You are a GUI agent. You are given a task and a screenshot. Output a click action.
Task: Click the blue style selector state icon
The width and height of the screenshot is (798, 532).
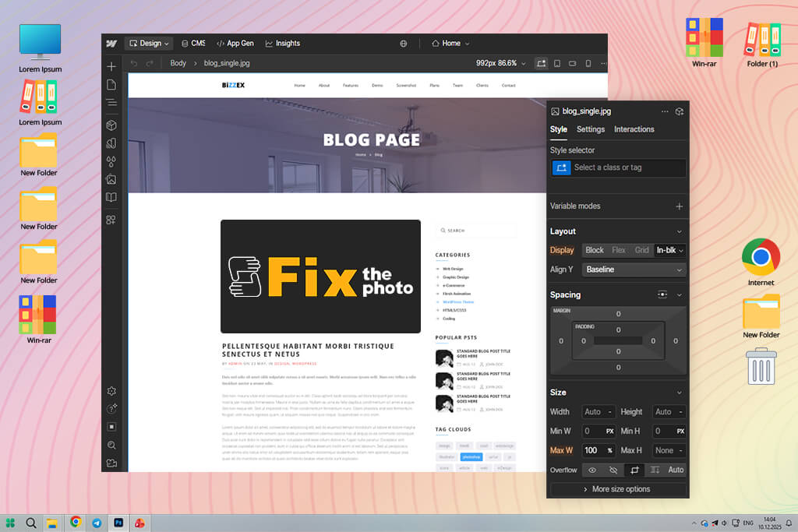click(x=561, y=167)
